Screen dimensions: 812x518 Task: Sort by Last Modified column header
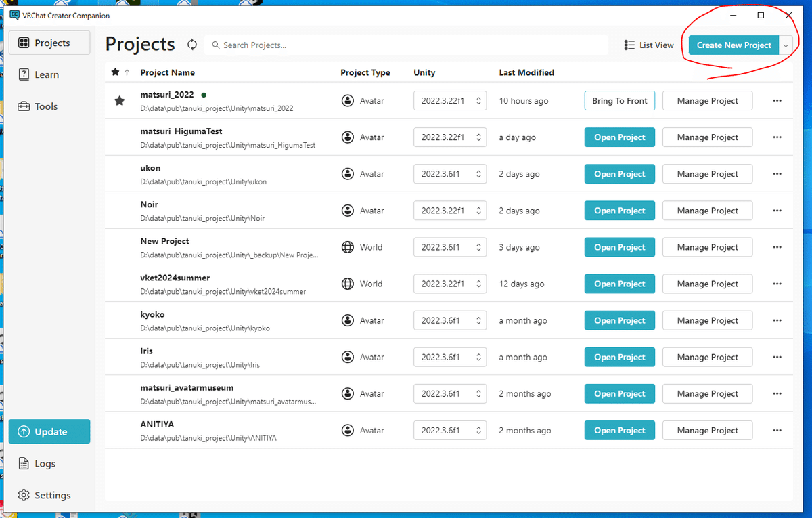coord(526,72)
